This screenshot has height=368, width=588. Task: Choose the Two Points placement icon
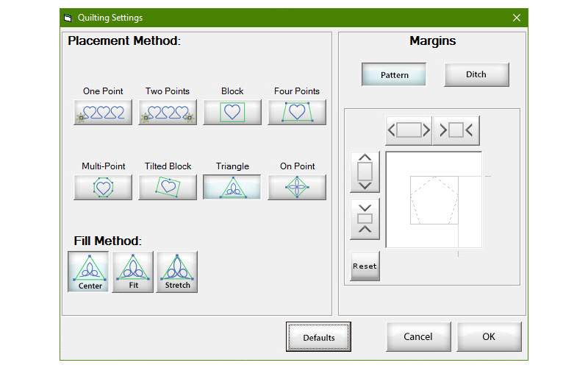(x=168, y=113)
